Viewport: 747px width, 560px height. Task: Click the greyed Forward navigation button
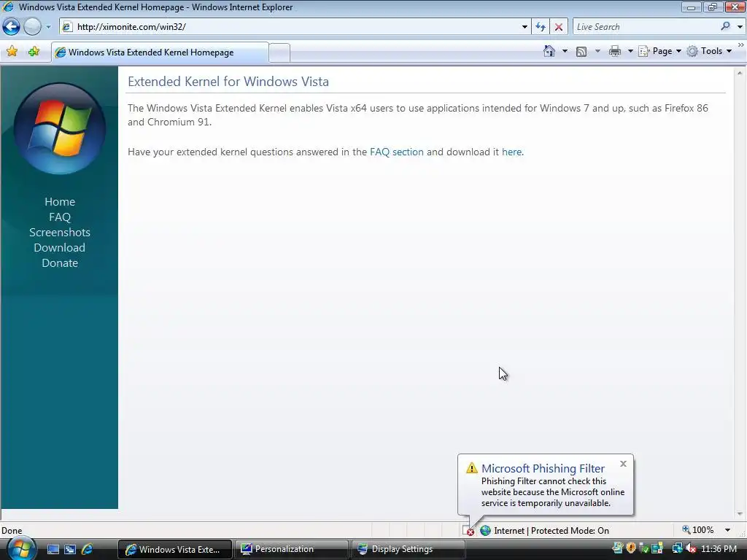click(x=32, y=27)
